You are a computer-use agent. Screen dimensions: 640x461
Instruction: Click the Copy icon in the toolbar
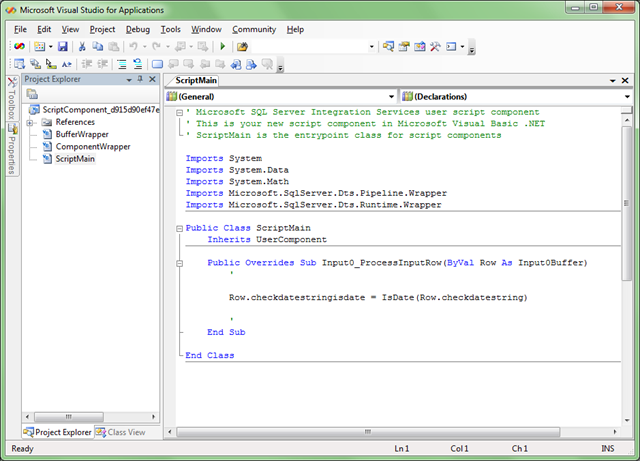97,47
